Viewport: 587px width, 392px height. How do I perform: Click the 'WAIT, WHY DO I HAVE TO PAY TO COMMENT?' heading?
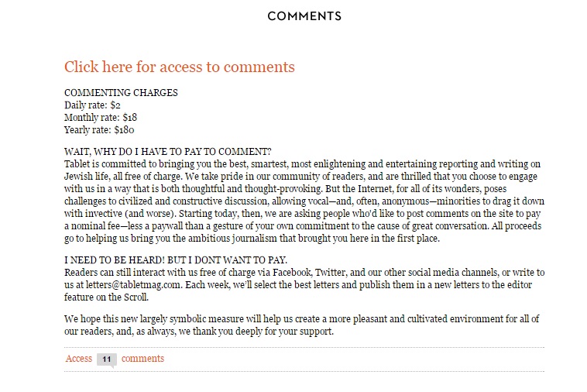[x=168, y=151]
